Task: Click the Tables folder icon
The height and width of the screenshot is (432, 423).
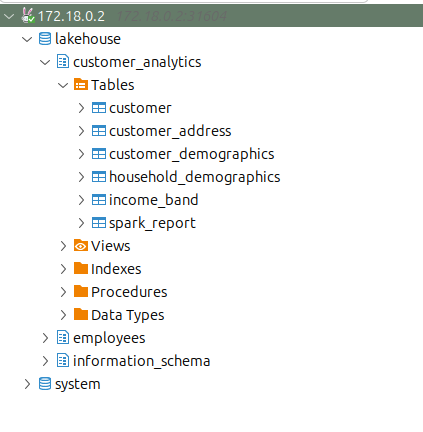Action: pyautogui.click(x=81, y=85)
